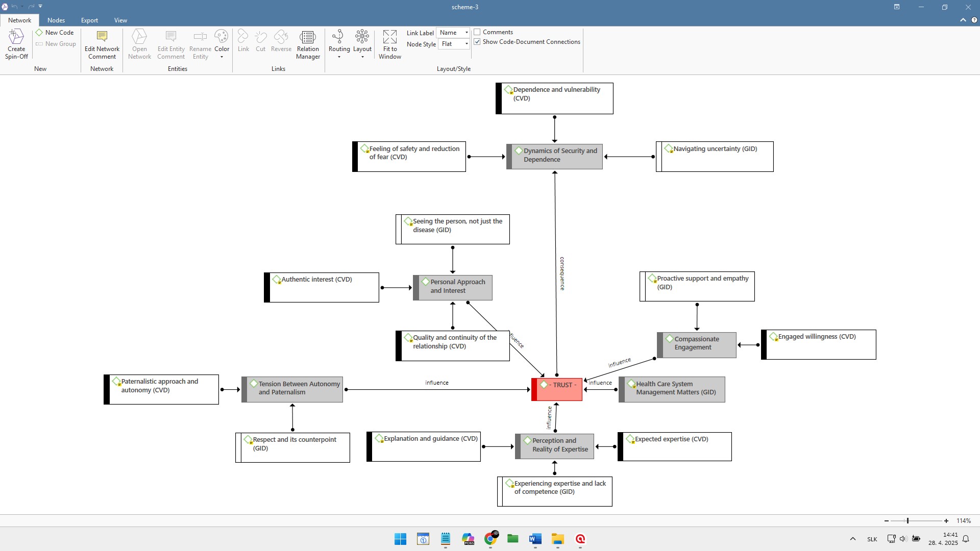Select Dynamics of Security and Dependence node

tap(554, 156)
